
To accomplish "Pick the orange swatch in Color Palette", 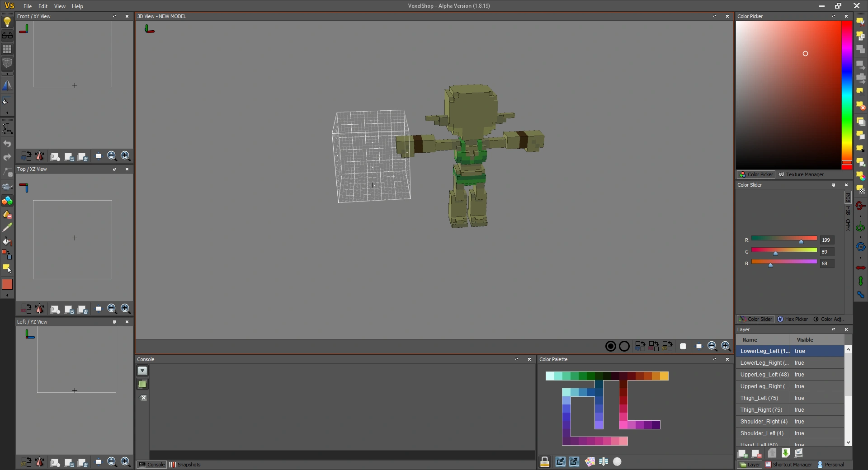I will click(x=656, y=376).
